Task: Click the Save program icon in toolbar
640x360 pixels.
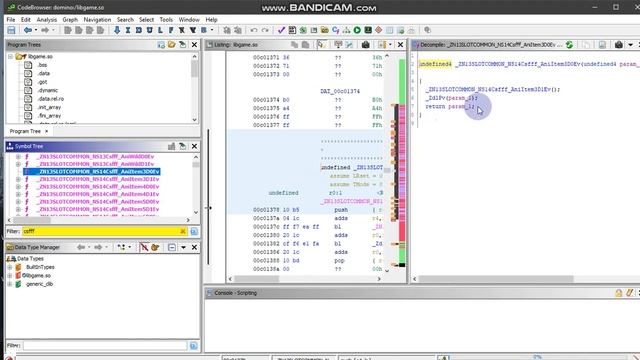Action: tap(11, 30)
